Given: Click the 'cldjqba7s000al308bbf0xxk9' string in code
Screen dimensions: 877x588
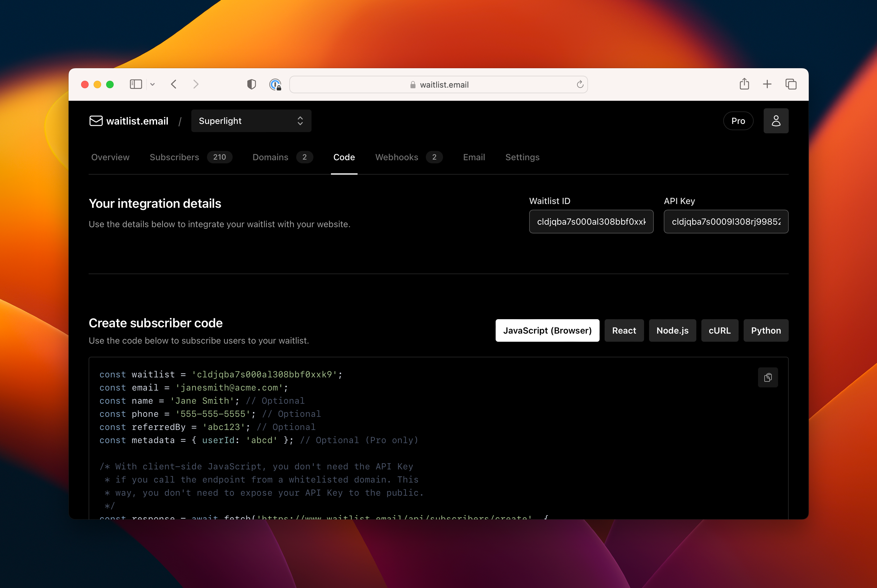Looking at the screenshot, I should coord(265,374).
